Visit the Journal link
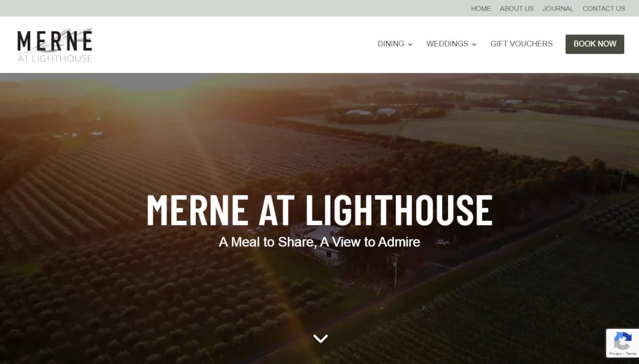The width and height of the screenshot is (639, 364). point(558,9)
